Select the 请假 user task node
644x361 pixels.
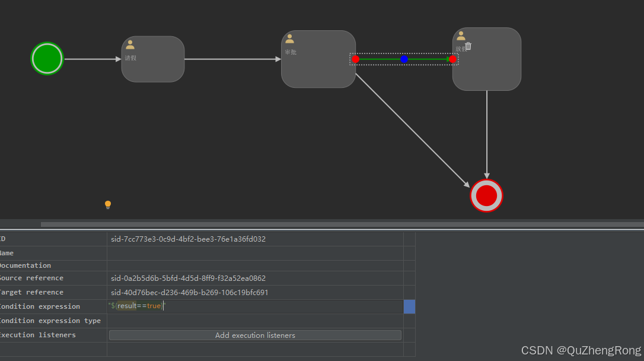[x=153, y=59]
